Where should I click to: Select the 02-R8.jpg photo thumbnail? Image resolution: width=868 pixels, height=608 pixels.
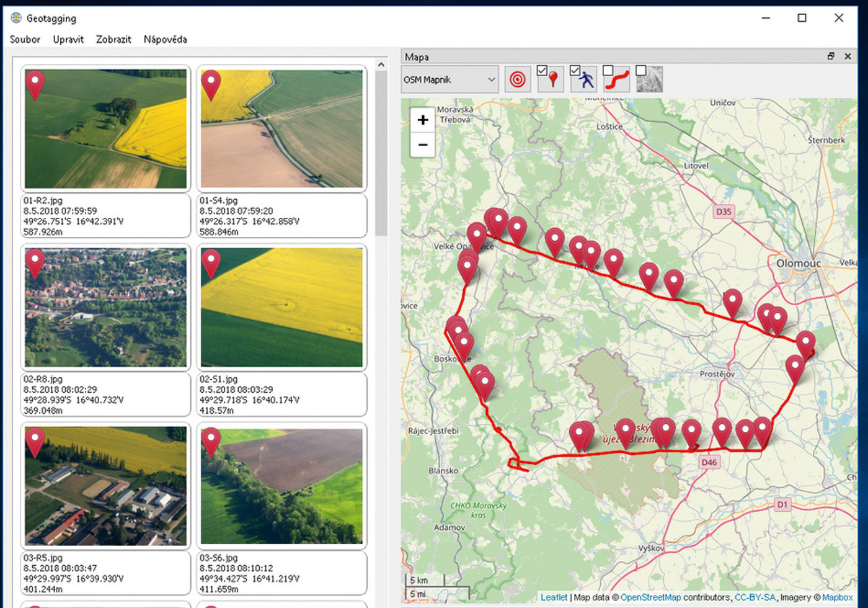tap(105, 308)
